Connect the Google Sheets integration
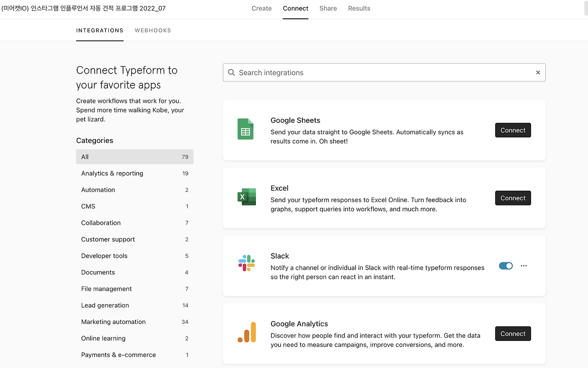 [x=513, y=130]
